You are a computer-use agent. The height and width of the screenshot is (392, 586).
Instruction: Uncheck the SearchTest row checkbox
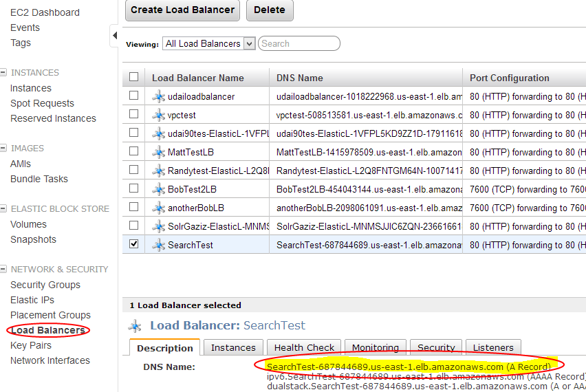coord(133,243)
